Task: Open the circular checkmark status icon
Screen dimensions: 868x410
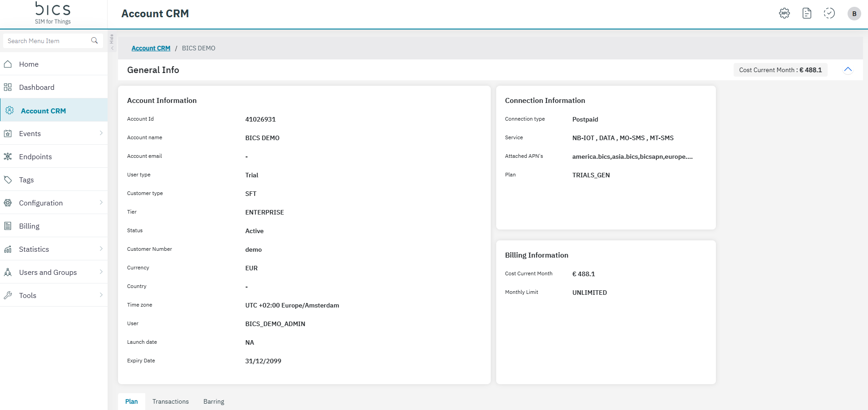Action: 829,14
